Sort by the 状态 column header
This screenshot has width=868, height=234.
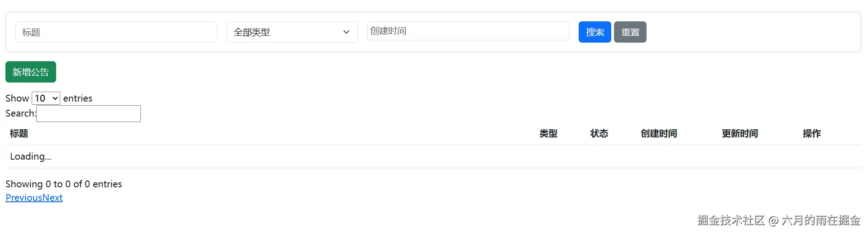(x=599, y=133)
